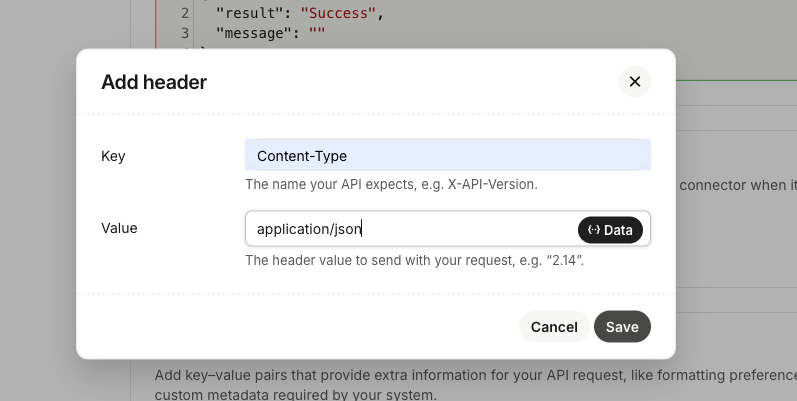797x401 pixels.
Task: Click the Key input field
Action: (447, 155)
